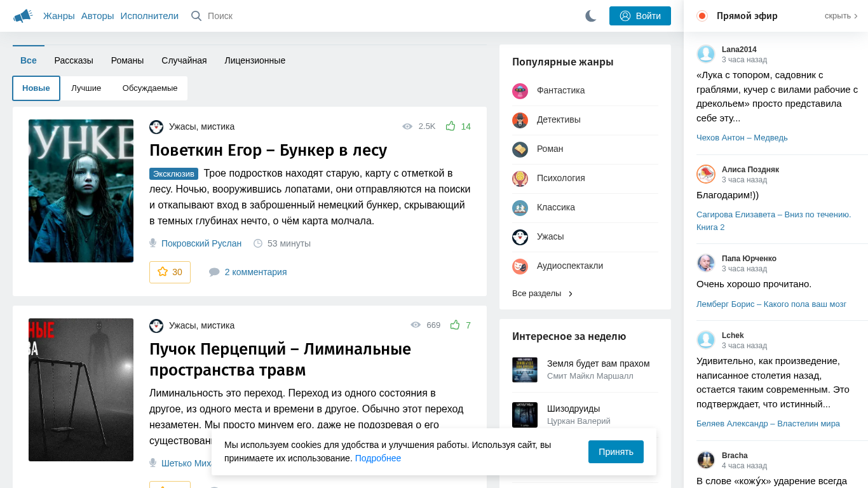
Task: Accept cookies with the Принять button
Action: pos(616,452)
